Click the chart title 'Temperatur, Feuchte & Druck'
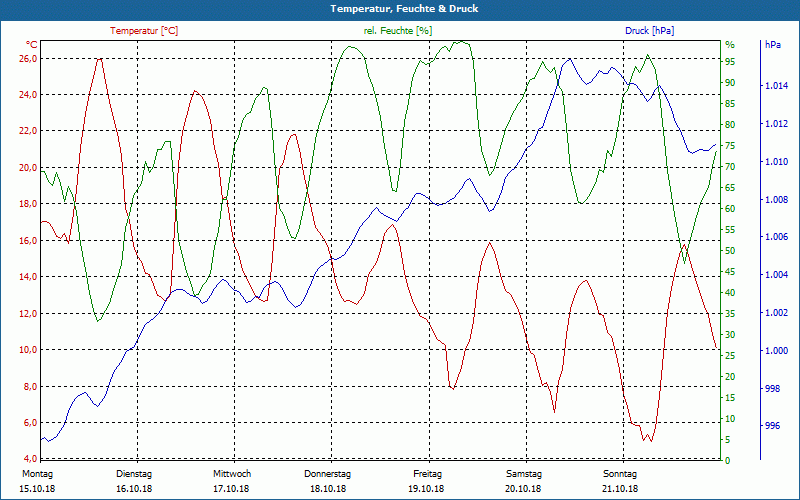The height and width of the screenshot is (500, 800). click(x=404, y=9)
